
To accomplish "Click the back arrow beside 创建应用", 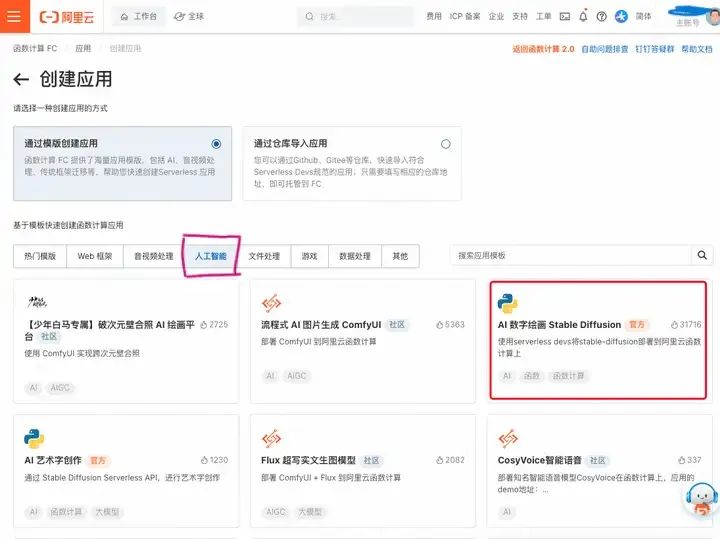I will pyautogui.click(x=21, y=79).
